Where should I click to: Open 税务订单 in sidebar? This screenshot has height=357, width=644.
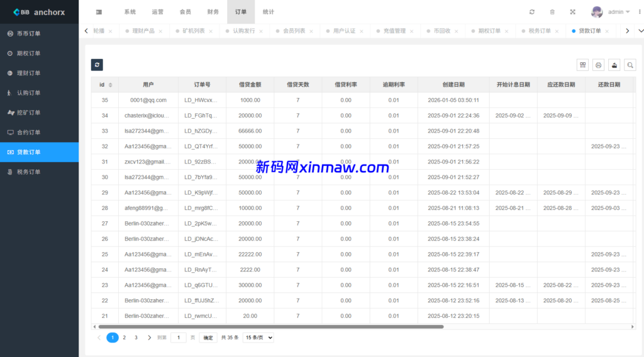click(x=40, y=172)
